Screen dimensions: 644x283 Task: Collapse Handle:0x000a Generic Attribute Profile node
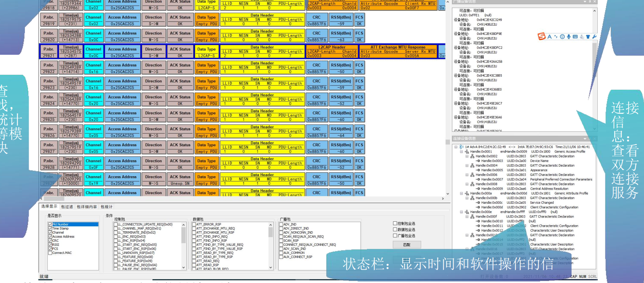pyautogui.click(x=462, y=193)
